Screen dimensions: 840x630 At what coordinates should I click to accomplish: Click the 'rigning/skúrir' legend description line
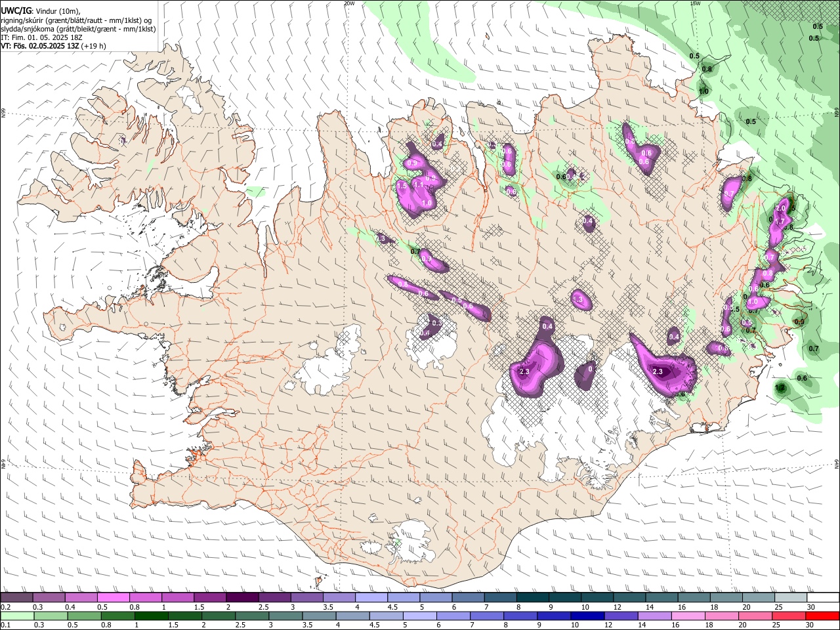click(76, 20)
